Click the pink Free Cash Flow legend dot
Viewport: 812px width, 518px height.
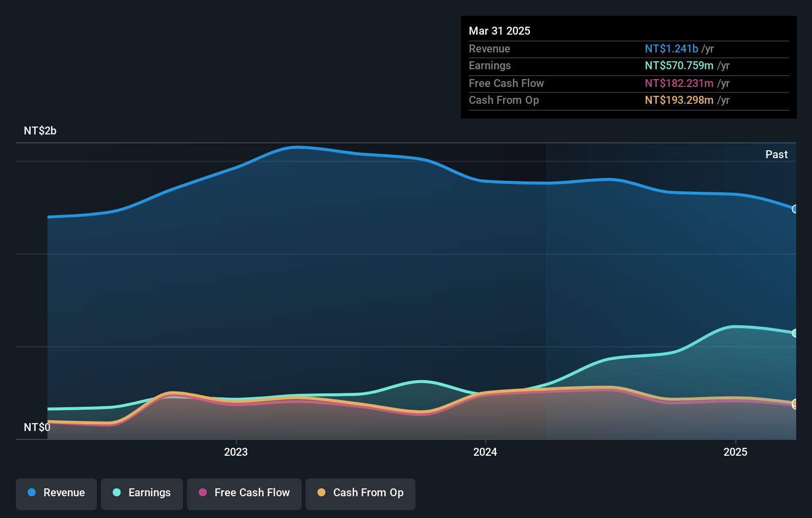203,492
